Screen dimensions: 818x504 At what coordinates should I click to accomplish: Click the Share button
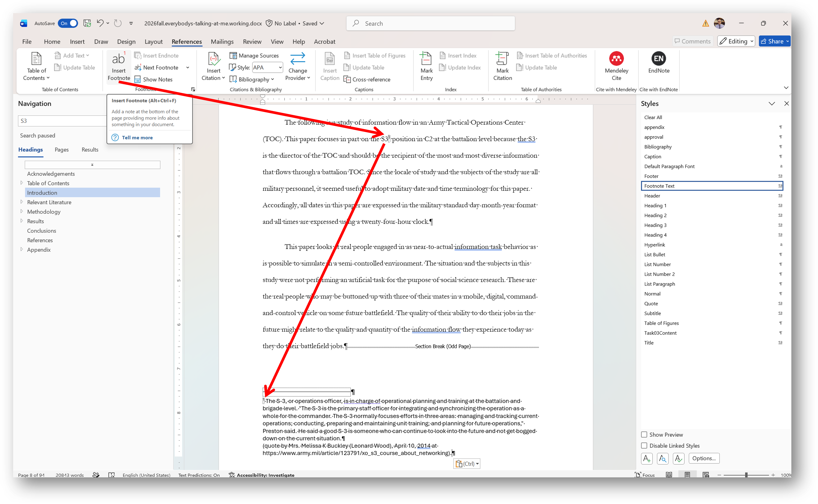point(775,41)
